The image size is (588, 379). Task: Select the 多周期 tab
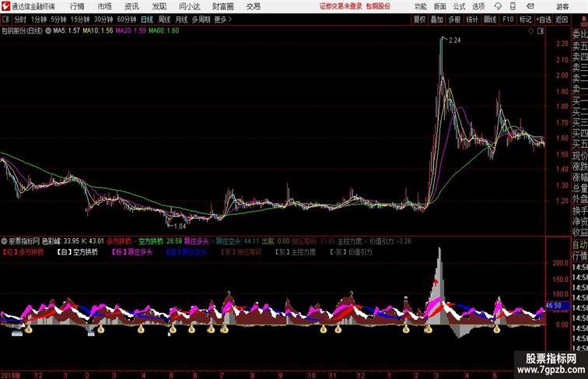201,19
